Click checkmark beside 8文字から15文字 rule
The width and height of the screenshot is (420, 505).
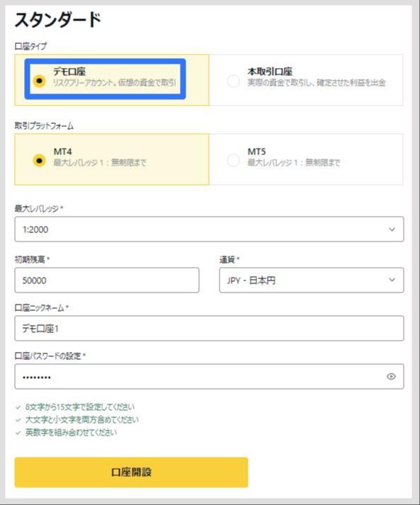click(18, 407)
